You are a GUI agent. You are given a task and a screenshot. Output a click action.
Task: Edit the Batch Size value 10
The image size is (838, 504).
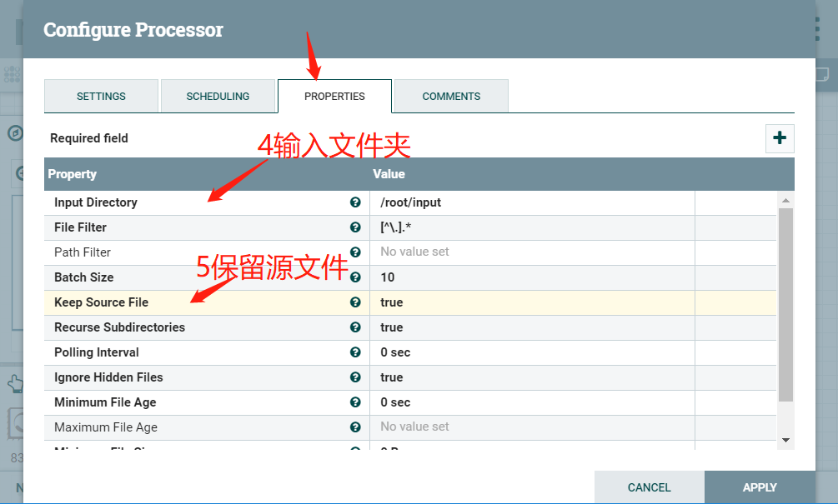pos(532,277)
